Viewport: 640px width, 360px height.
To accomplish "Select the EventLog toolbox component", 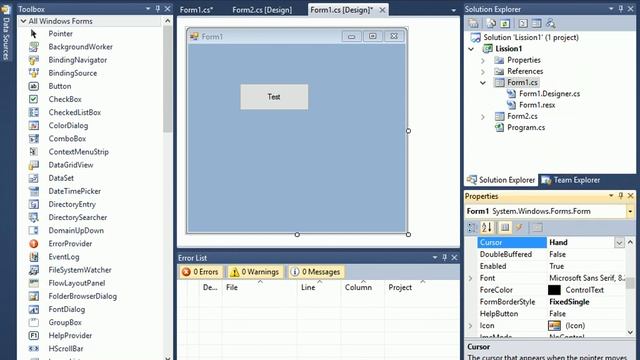I will pos(64,257).
